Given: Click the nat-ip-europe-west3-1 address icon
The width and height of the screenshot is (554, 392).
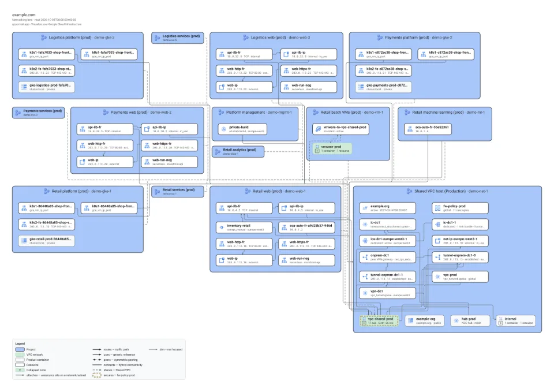Looking at the screenshot, I should [x=437, y=241].
